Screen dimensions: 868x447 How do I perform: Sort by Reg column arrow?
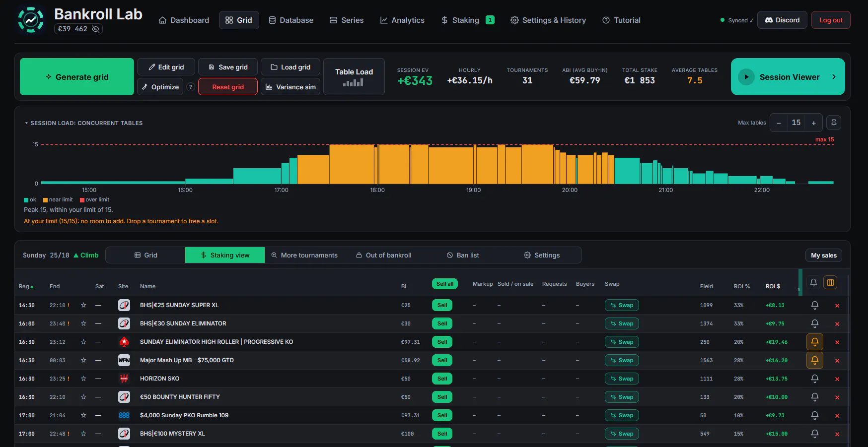[x=32, y=287]
